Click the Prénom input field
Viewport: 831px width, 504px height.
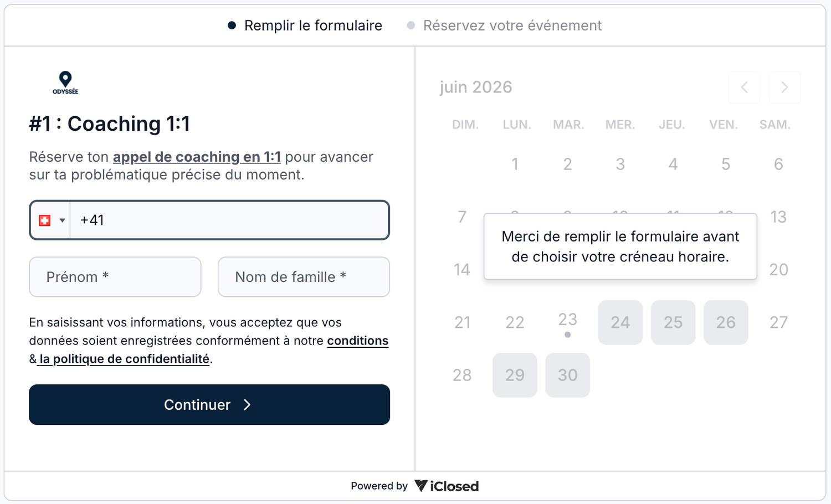(x=115, y=277)
